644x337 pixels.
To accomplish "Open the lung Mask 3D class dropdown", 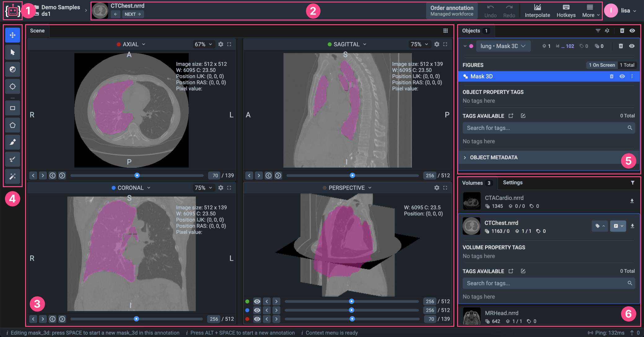I will click(x=503, y=46).
